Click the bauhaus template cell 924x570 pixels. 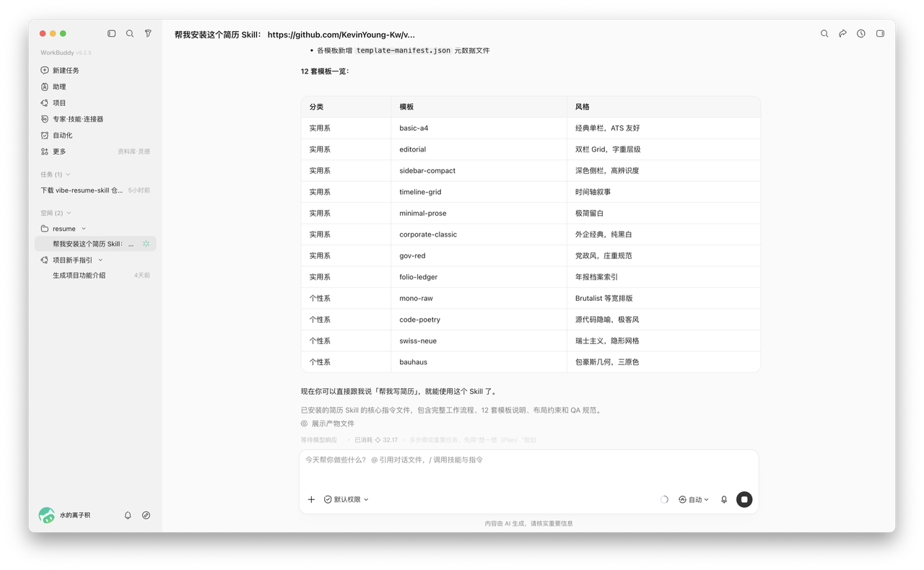(x=479, y=362)
